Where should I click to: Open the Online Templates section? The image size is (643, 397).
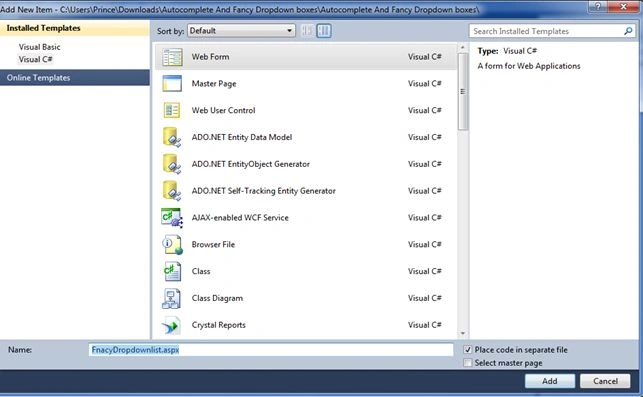pos(75,78)
